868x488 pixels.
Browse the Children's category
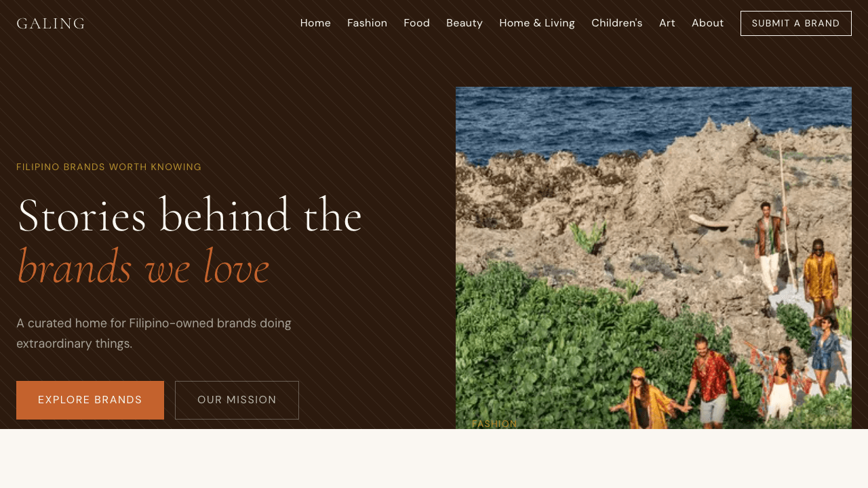point(616,23)
